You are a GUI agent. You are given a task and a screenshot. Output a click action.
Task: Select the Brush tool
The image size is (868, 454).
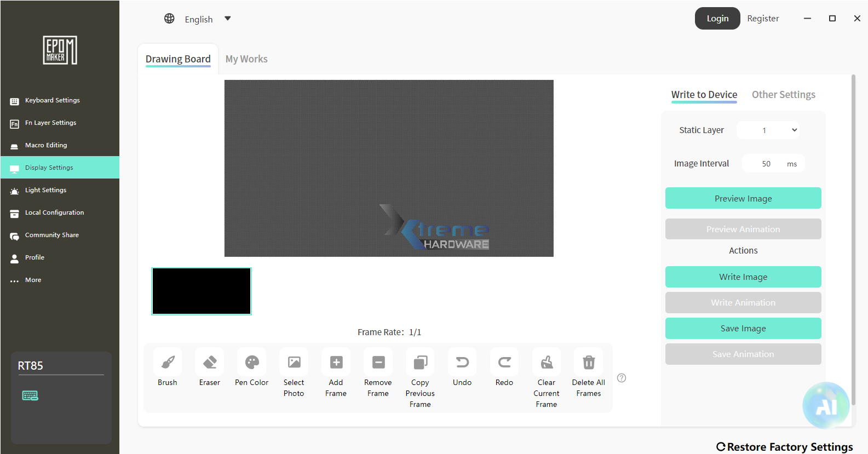pos(168,363)
